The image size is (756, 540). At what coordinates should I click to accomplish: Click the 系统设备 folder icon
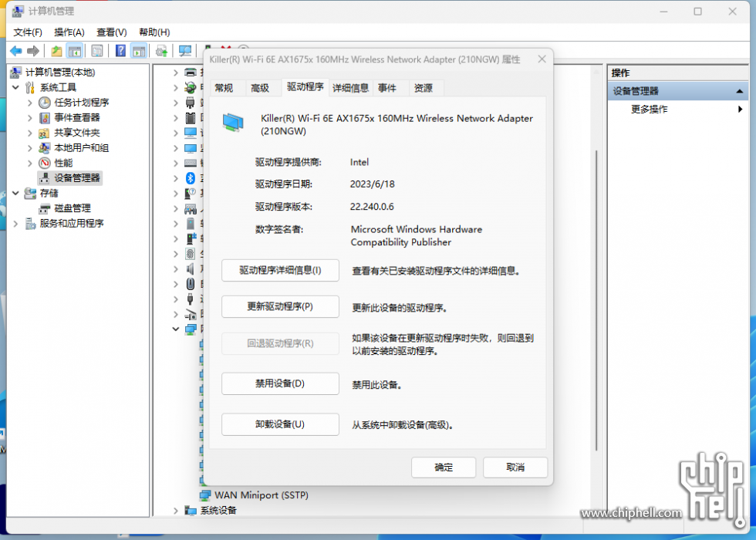[x=191, y=510]
